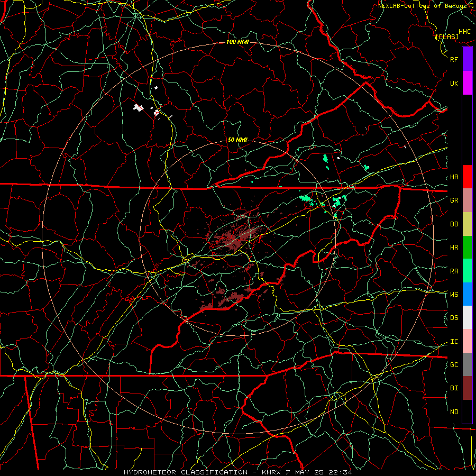This screenshot has width=476, height=476.
Task: Click the ND legend label
Action: [x=454, y=412]
